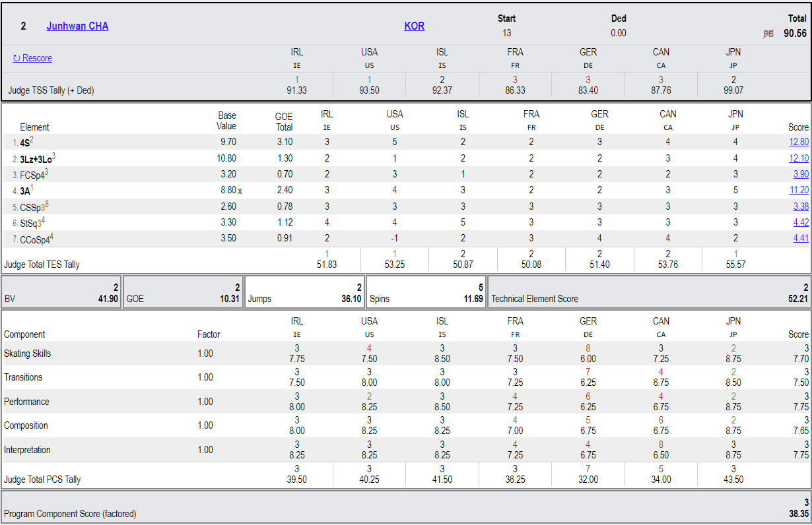Viewport: 812px width, 525px height.
Task: Open the 3Lz+3Lo score 12.10 link
Action: click(x=799, y=158)
